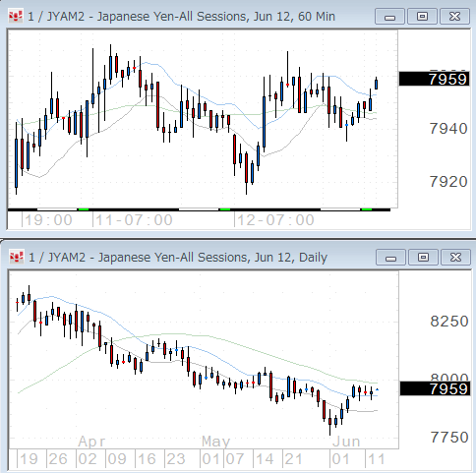This screenshot has height=473, width=476.
Task: Click the Jun month label on Daily chart
Action: (346, 442)
